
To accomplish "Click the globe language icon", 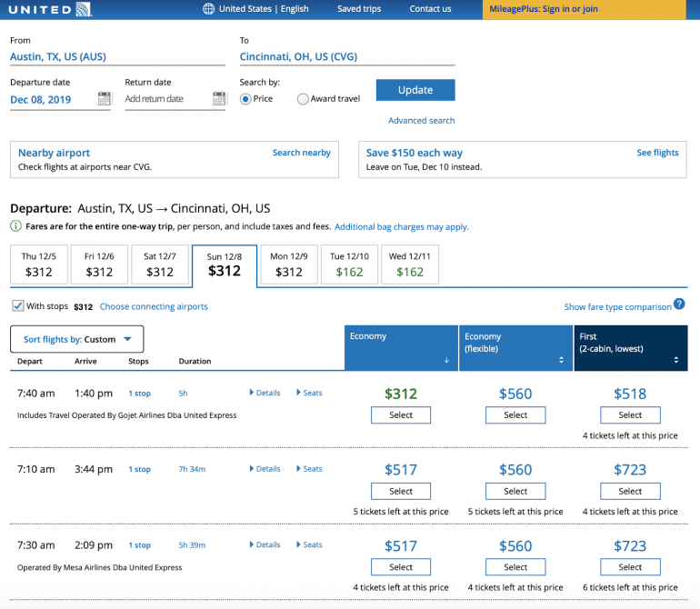I will tap(209, 9).
